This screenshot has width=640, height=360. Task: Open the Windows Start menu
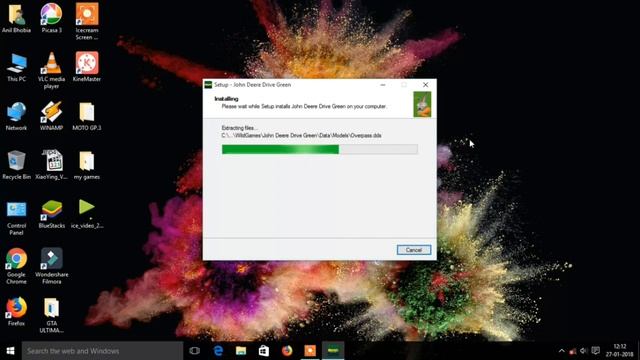point(11,351)
